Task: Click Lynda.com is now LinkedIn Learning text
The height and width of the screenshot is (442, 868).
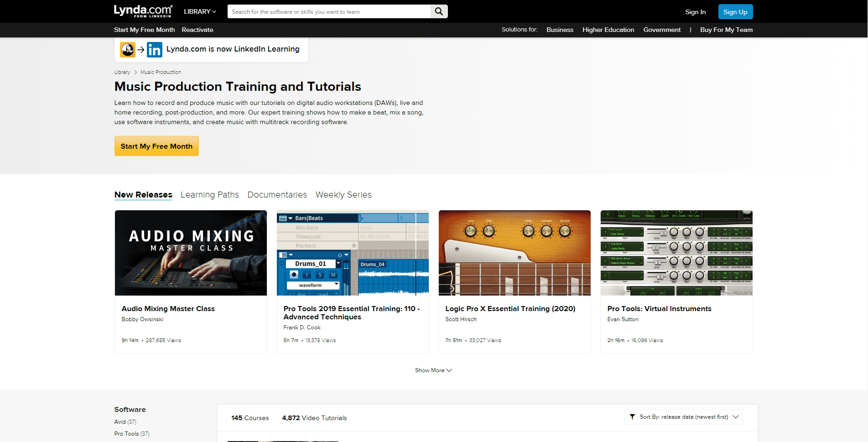Action: (233, 49)
